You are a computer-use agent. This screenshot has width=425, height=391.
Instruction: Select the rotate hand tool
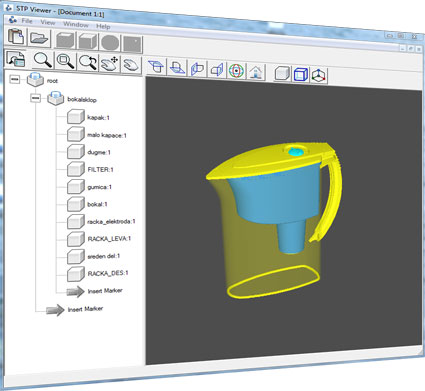[x=130, y=65]
